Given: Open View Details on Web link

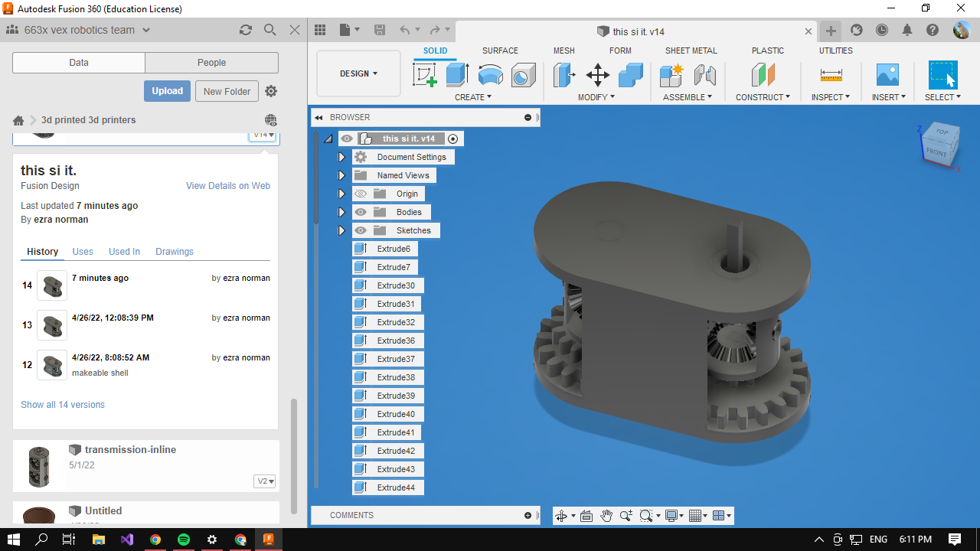Looking at the screenshot, I should click(228, 186).
